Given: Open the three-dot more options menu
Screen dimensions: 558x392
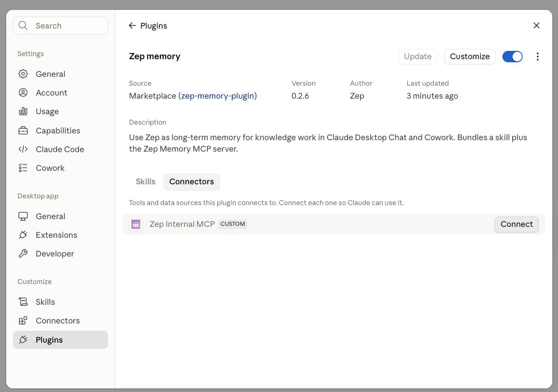Looking at the screenshot, I should coord(538,57).
